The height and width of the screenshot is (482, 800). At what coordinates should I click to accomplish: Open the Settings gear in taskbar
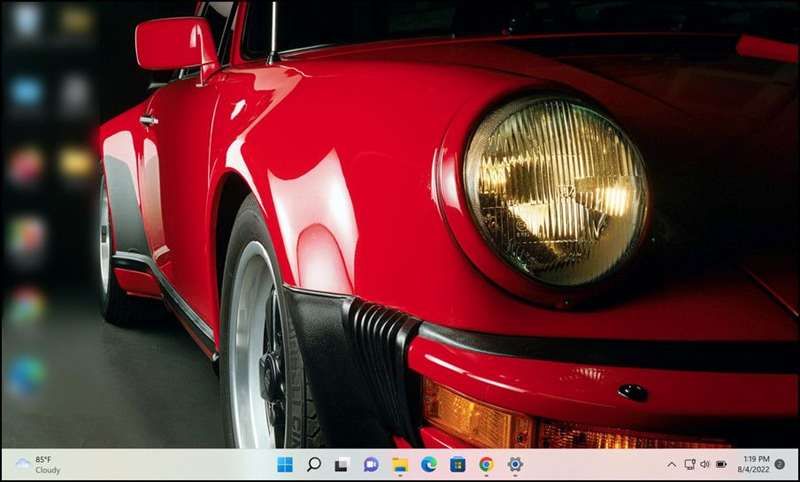click(x=515, y=464)
